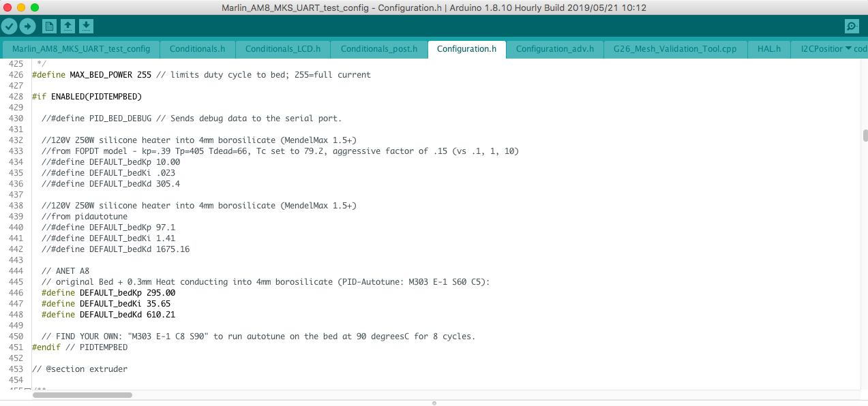The image size is (868, 406).
Task: Click the DEFAULT_bedKi 35.65 define
Action: [x=106, y=304]
